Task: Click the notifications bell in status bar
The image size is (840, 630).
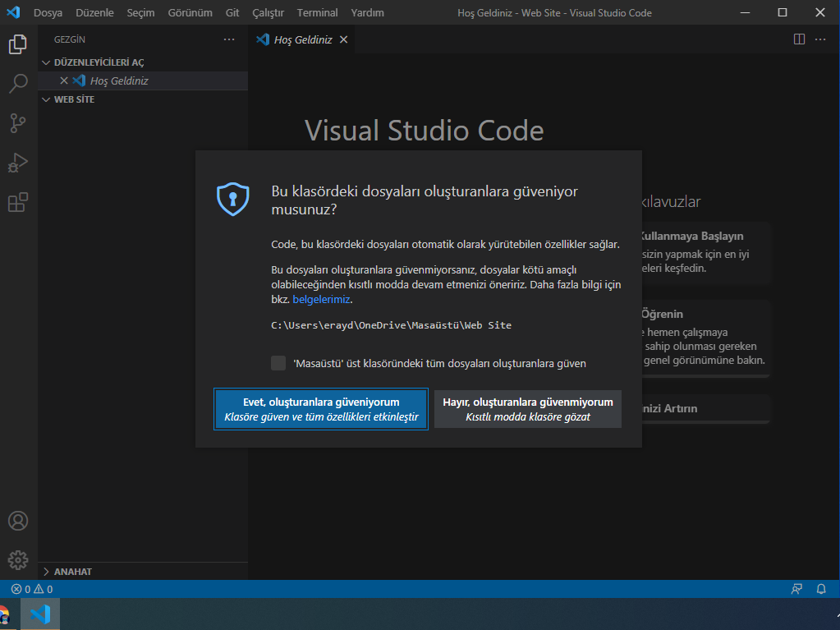Action: 821,589
